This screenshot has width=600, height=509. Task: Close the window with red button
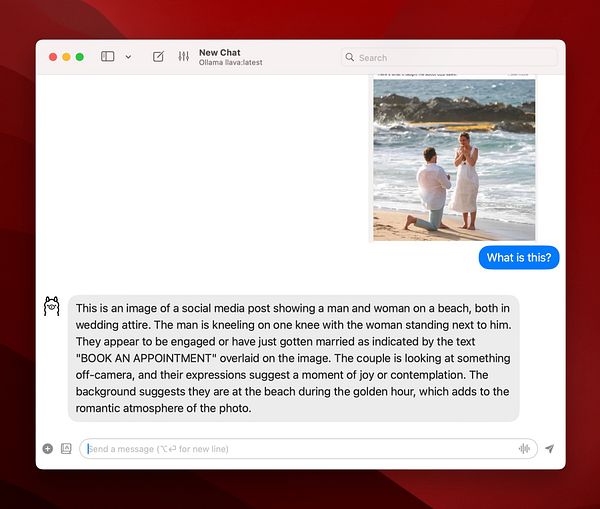[x=53, y=57]
